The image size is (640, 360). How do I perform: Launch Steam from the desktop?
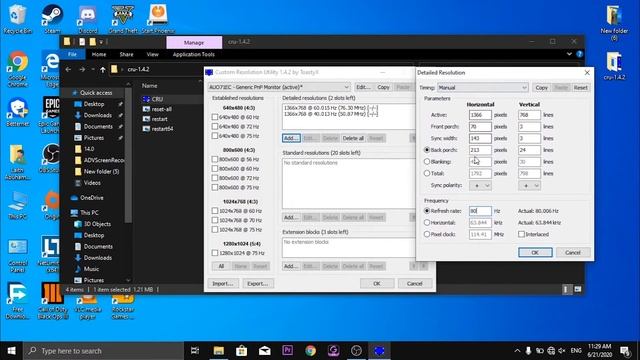pos(52,18)
